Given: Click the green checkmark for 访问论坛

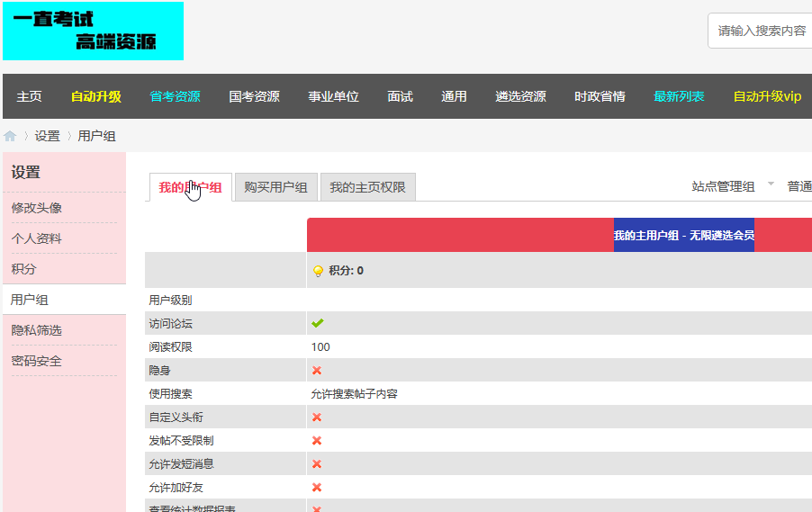Looking at the screenshot, I should click(318, 323).
